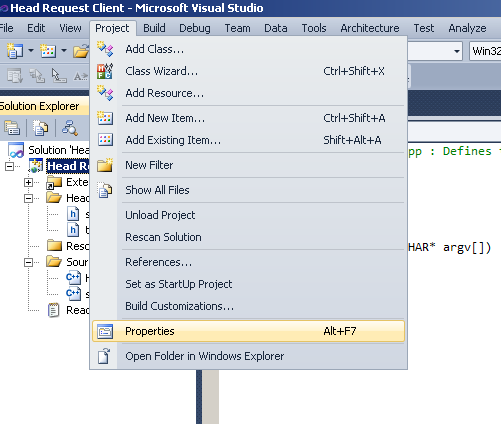Choose Show All Files menu entry

248,190
